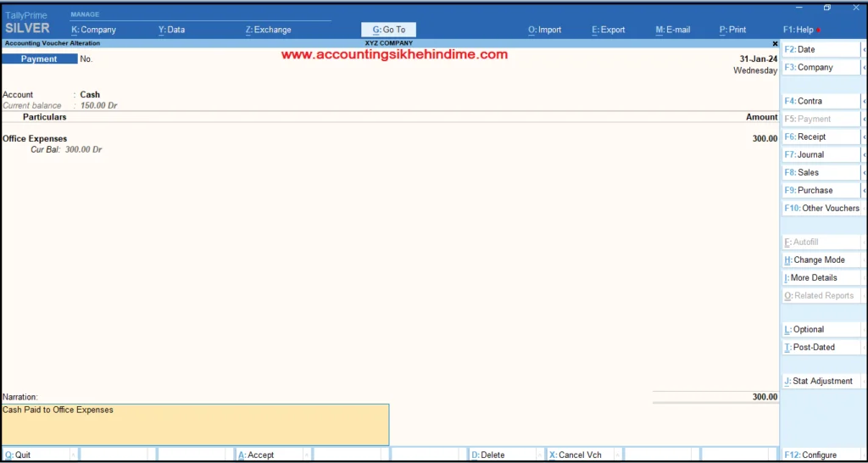Click the Cash account field
868x463 pixels.
(x=90, y=95)
